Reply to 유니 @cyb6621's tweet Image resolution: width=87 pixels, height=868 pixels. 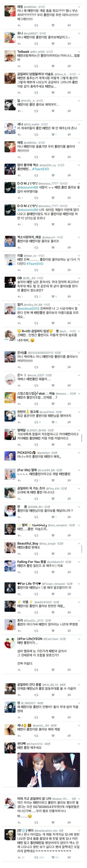pos(19,44)
